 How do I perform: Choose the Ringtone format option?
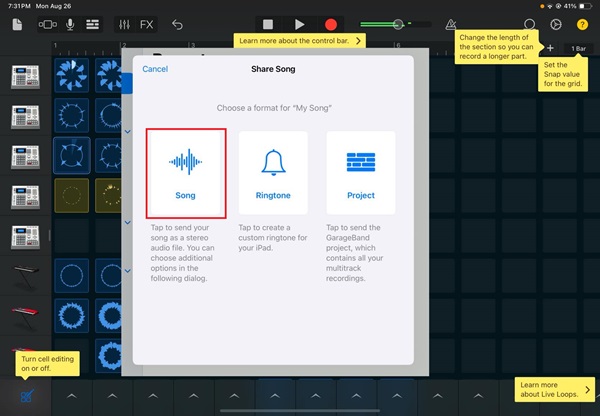point(273,173)
